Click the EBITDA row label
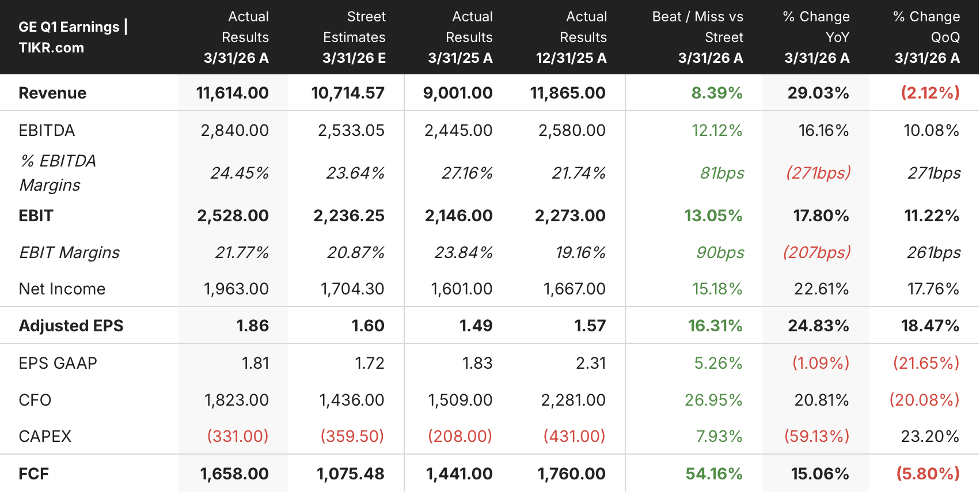This screenshot has height=499, width=980. pyautogui.click(x=47, y=130)
